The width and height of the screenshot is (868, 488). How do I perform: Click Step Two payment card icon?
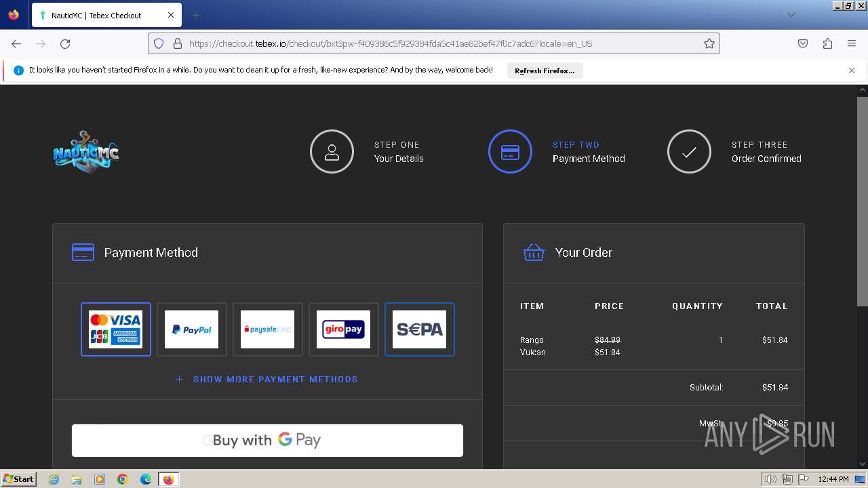[x=510, y=151]
